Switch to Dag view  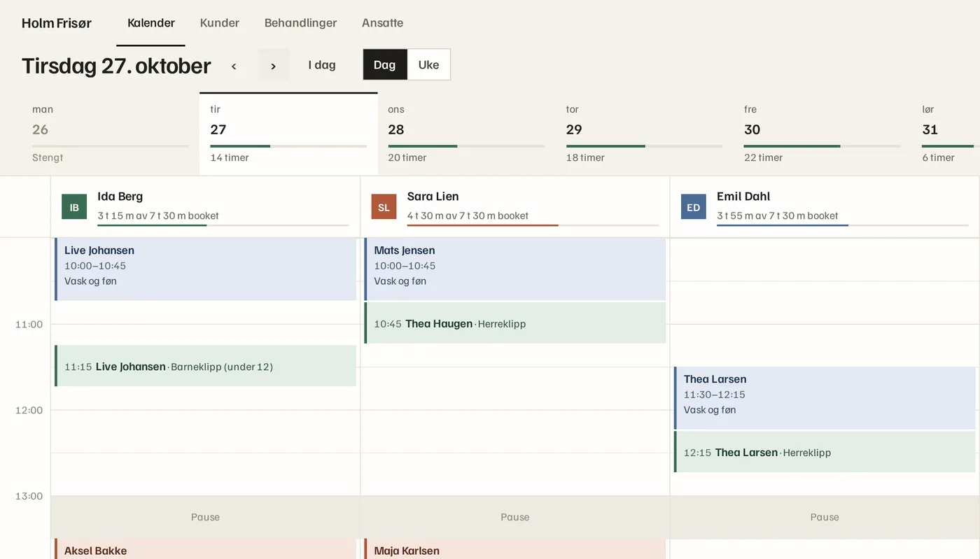(384, 64)
